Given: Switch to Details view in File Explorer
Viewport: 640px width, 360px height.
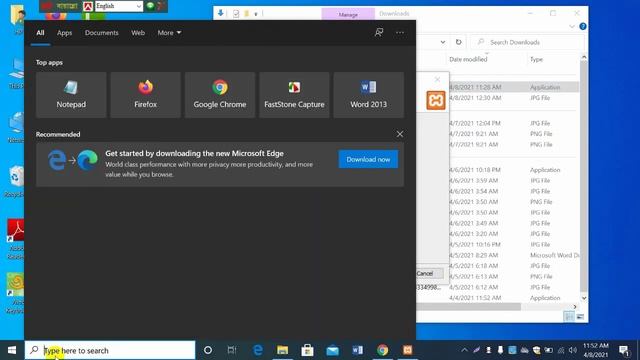Looking at the screenshot, I should click(x=569, y=317).
